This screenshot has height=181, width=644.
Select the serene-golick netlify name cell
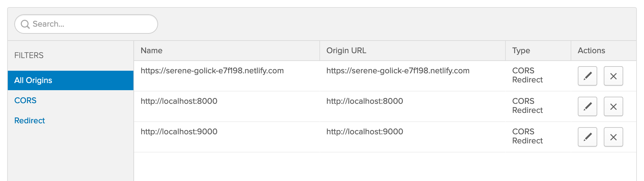coord(212,71)
